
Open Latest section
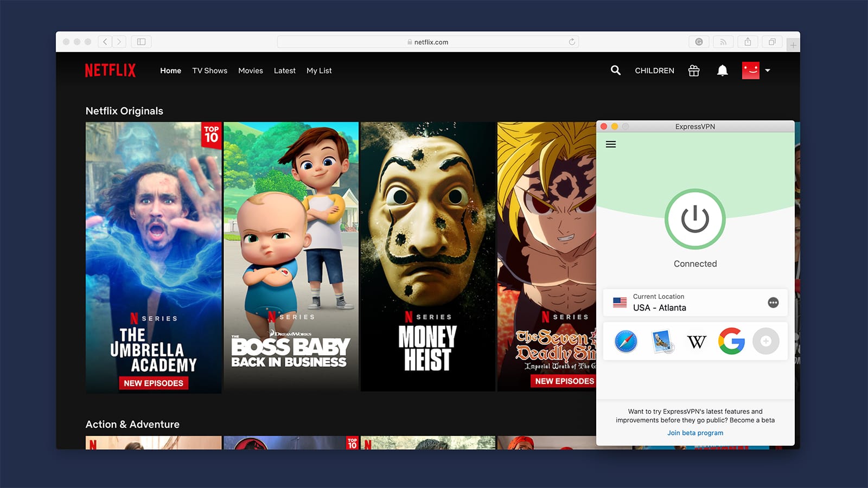tap(285, 70)
